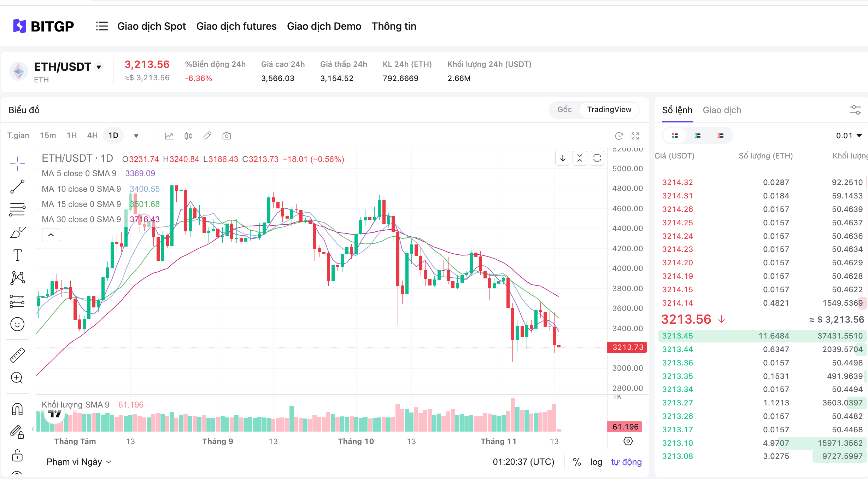The image size is (868, 479).
Task: Collapse the MA indicator legend
Action: click(x=51, y=235)
